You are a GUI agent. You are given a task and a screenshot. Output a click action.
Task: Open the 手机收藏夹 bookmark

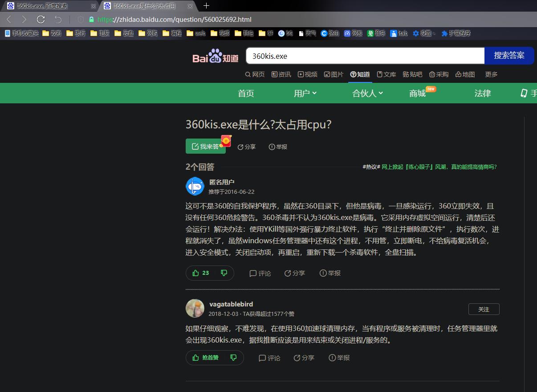click(x=22, y=33)
